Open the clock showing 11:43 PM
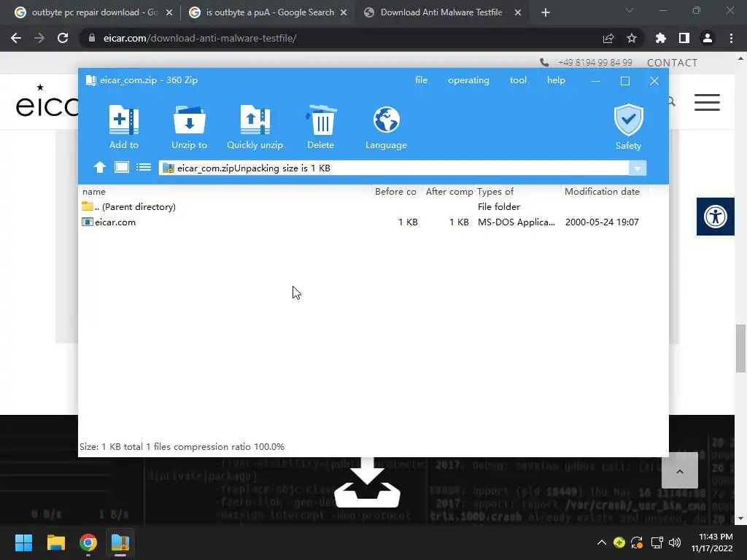 coord(712,542)
